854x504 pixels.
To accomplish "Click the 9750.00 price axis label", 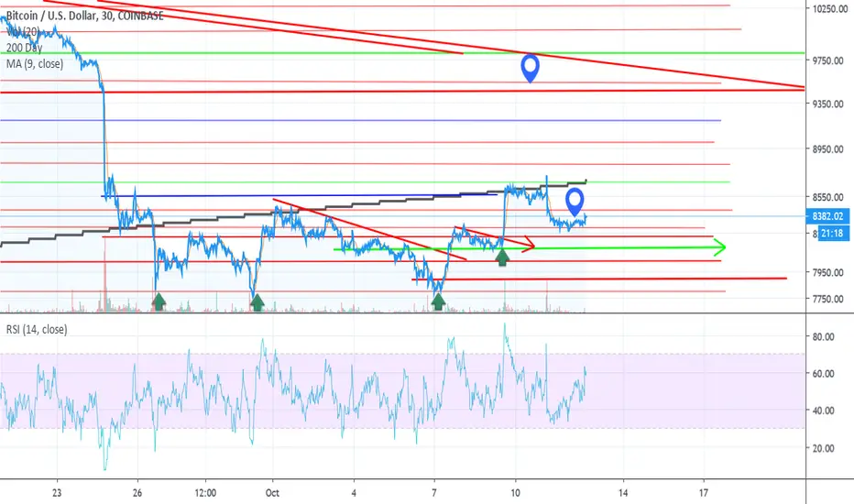I will click(x=827, y=60).
